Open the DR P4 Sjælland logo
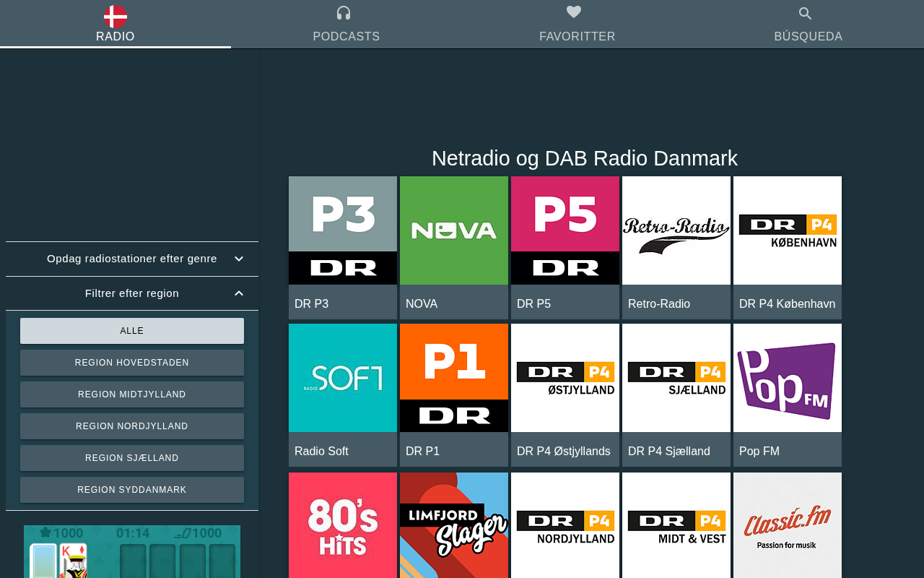 coord(676,378)
